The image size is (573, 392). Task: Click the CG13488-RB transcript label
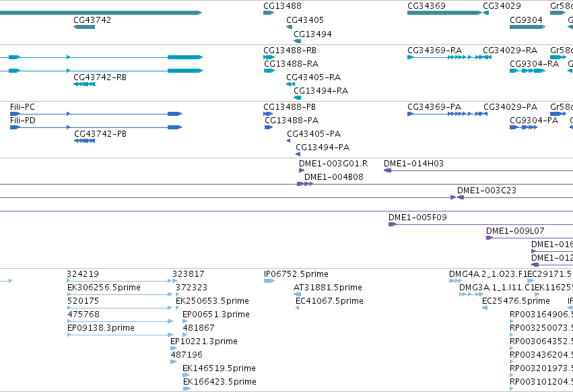pos(290,51)
